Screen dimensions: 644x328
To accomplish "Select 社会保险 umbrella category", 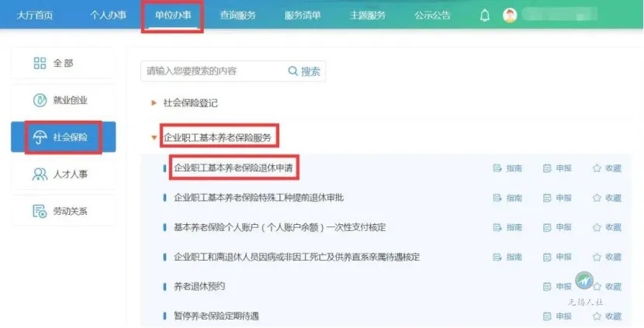I will click(64, 137).
